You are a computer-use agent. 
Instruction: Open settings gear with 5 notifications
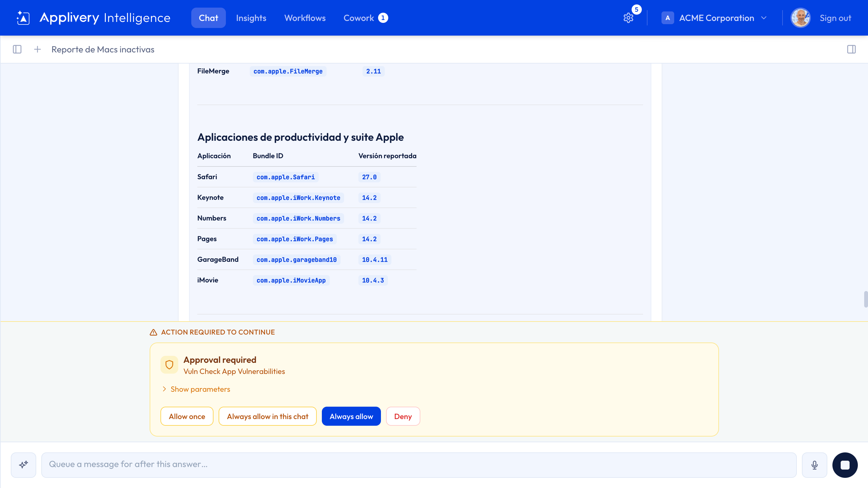pyautogui.click(x=628, y=18)
